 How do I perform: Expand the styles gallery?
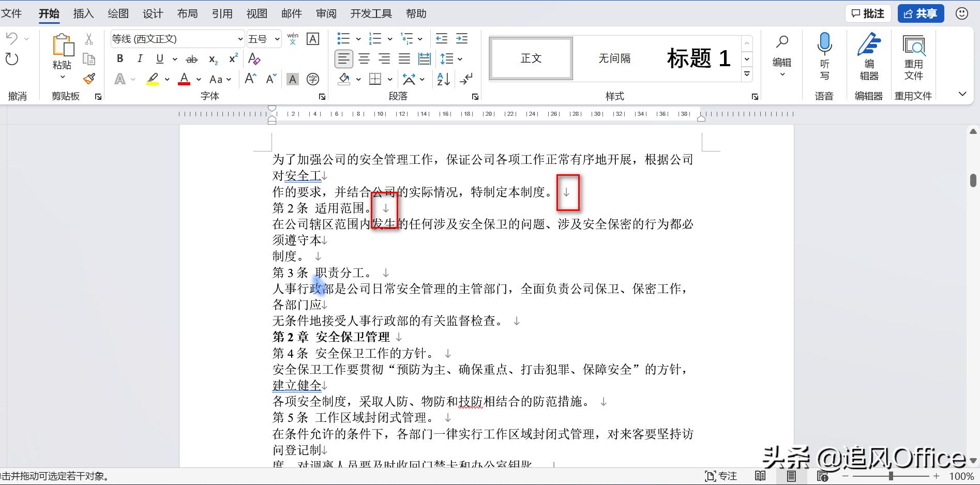(x=747, y=74)
